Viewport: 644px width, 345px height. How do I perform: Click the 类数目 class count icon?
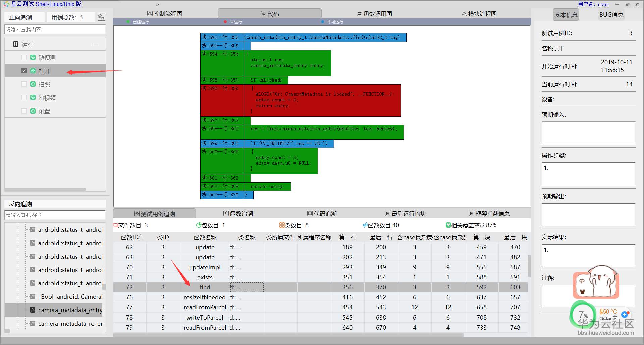pos(282,225)
